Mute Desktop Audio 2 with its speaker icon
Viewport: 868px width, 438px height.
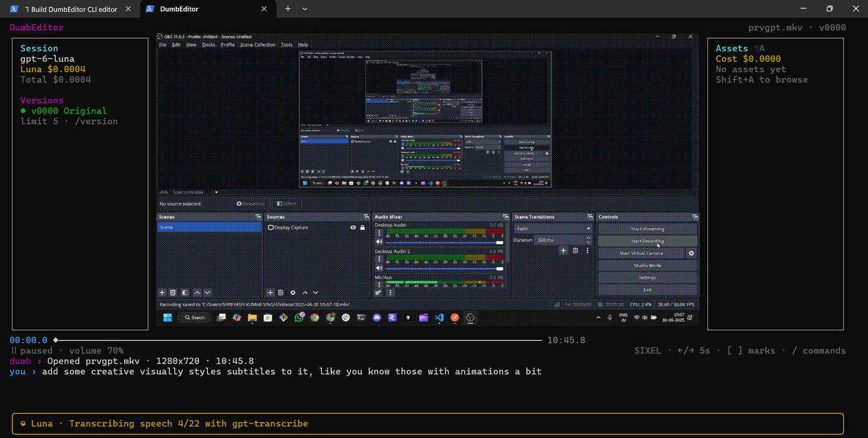pyautogui.click(x=379, y=268)
